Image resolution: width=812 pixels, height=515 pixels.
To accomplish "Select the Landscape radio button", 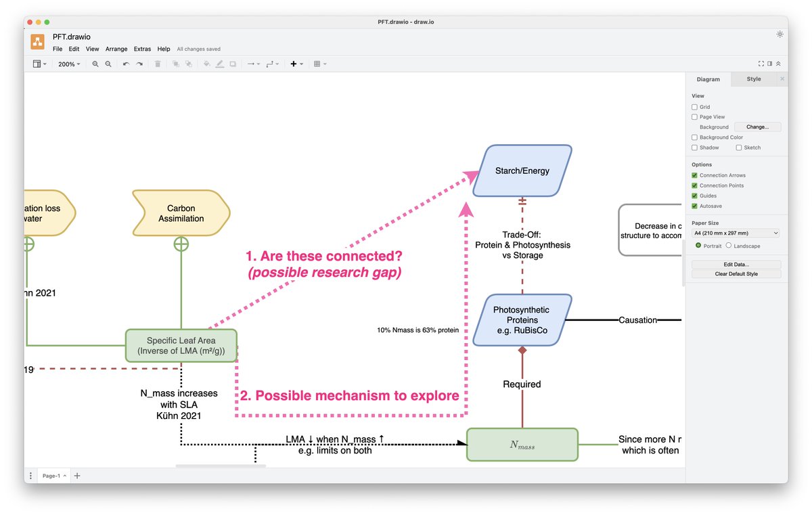I will click(729, 246).
